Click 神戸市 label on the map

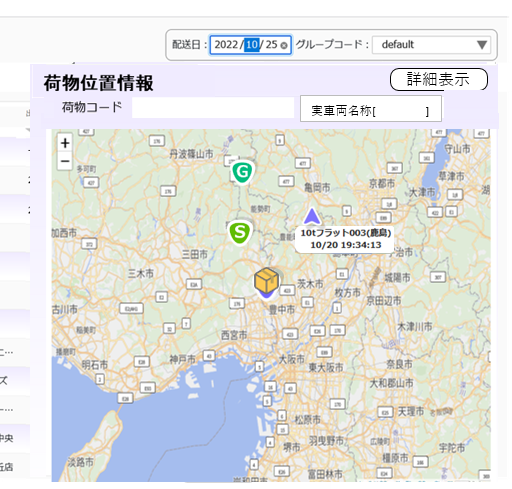click(182, 359)
